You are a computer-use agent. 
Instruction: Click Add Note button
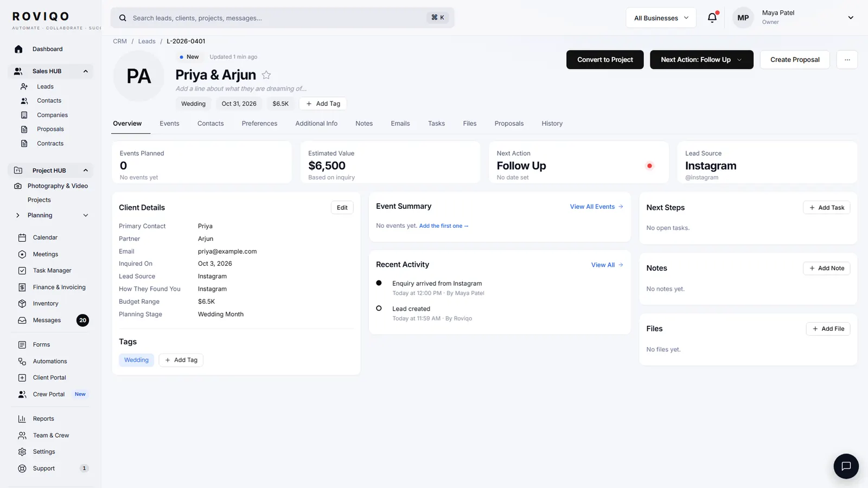click(x=826, y=268)
